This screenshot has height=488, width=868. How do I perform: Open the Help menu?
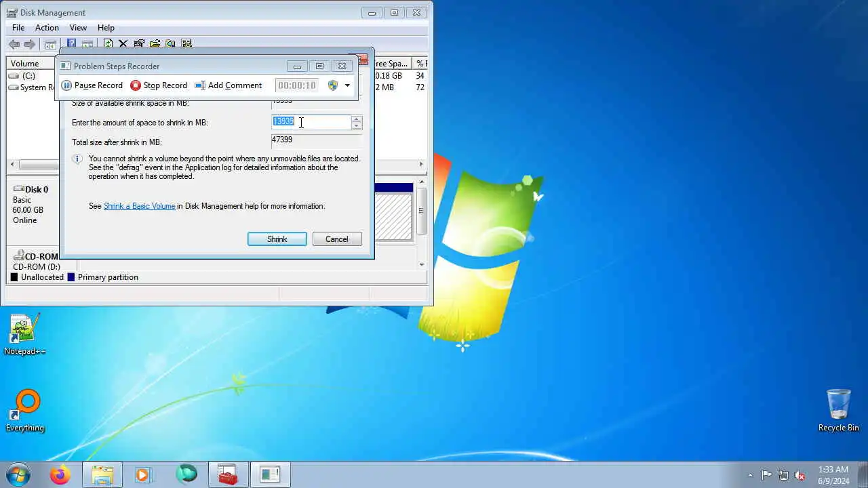pyautogui.click(x=106, y=28)
